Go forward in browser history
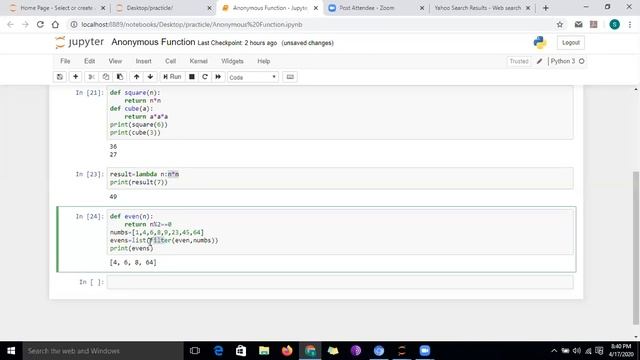Screen dimensions: 640x360 click(25, 24)
